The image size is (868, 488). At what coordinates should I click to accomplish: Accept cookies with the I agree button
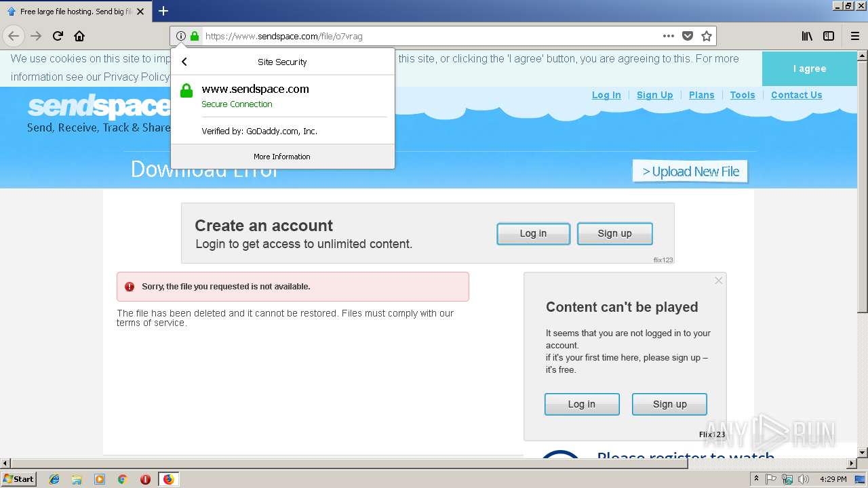pos(810,68)
